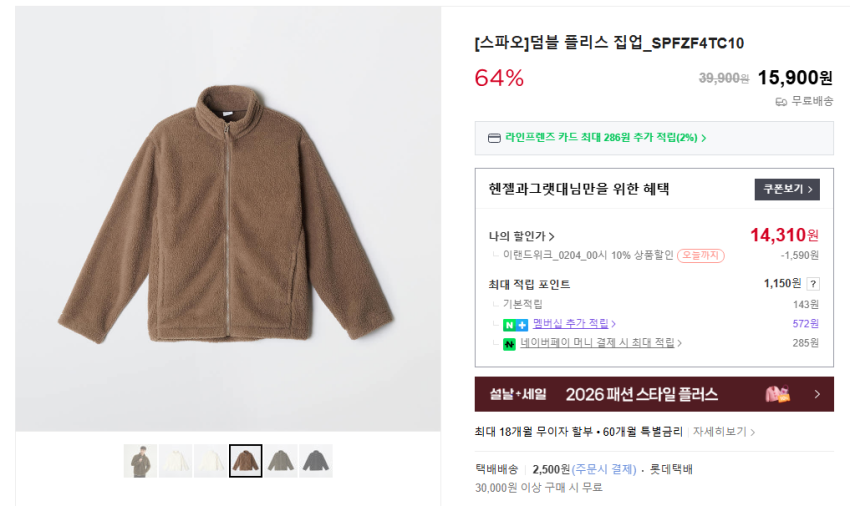Click the green Naver Pay money icon
Viewport: 850px width, 506px height.
[x=509, y=343]
